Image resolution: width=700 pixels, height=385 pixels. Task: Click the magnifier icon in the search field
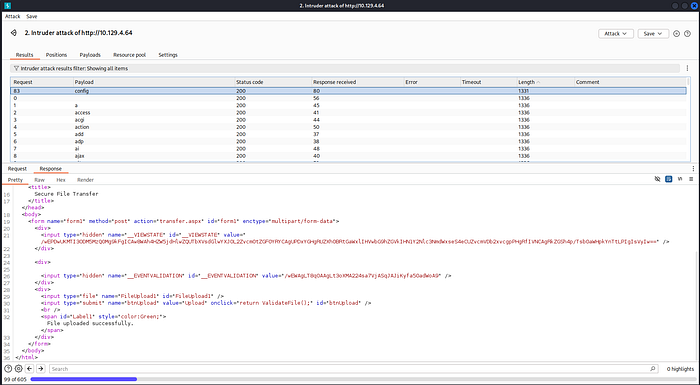653,368
